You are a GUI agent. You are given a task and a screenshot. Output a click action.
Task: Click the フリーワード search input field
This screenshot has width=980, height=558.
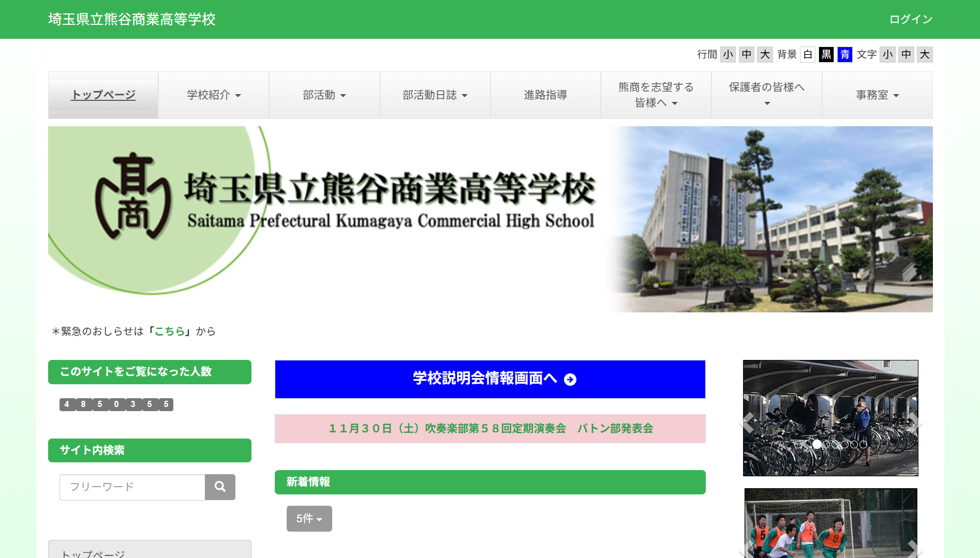[132, 487]
